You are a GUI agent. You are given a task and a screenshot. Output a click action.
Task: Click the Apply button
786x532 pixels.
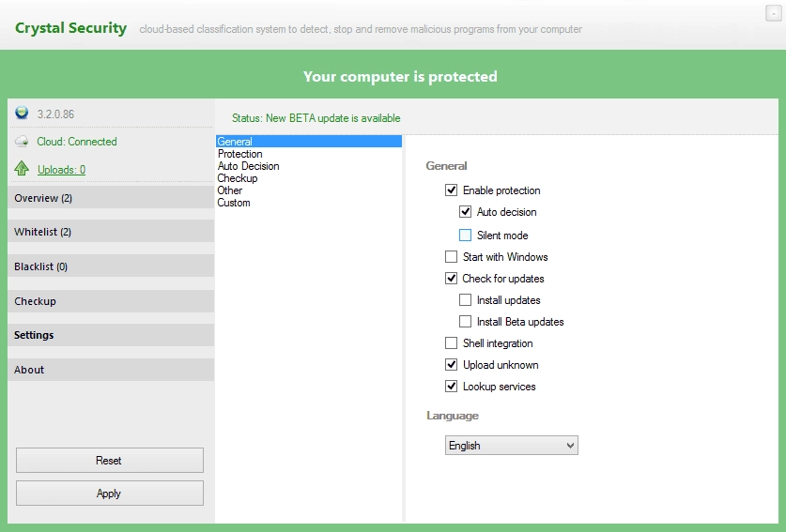[110, 493]
